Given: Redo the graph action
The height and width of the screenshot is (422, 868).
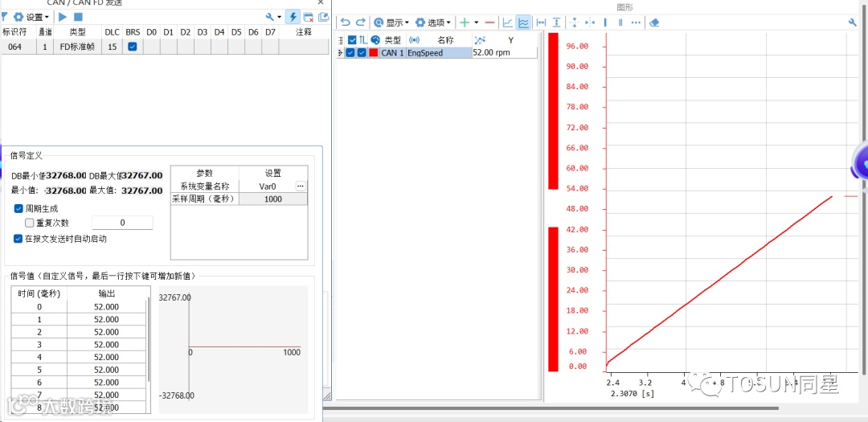Looking at the screenshot, I should 360,23.
